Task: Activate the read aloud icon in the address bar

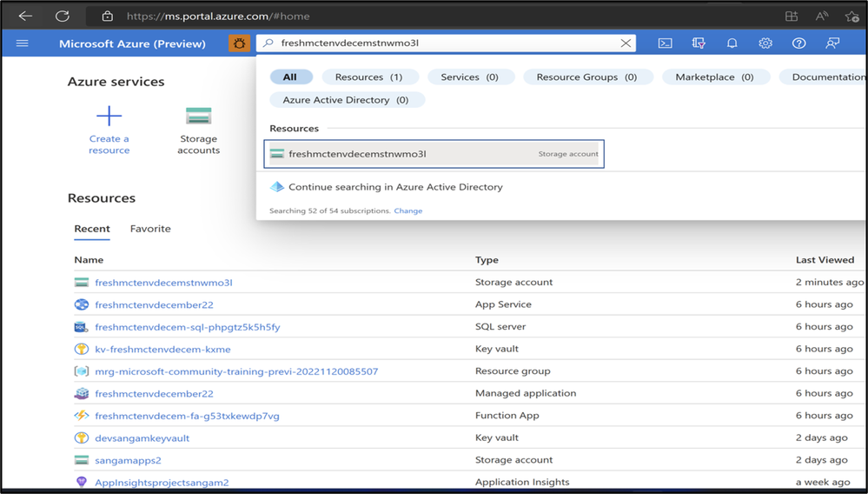Action: click(821, 16)
